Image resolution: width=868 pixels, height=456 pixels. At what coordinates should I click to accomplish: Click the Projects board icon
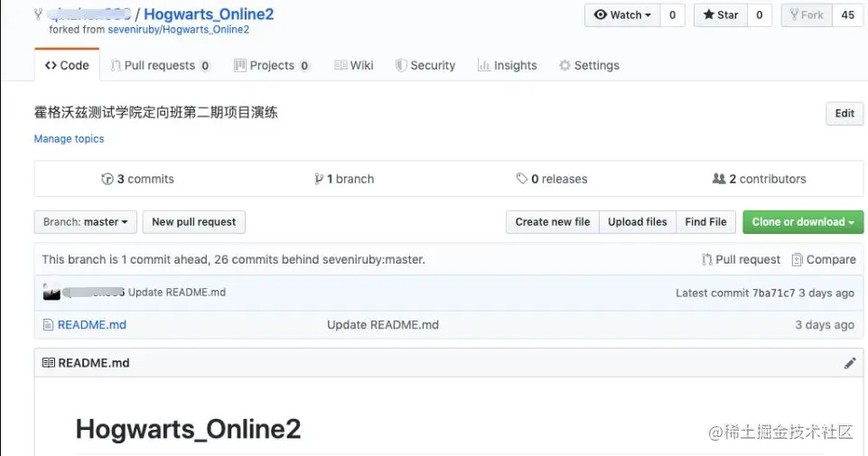pos(239,65)
